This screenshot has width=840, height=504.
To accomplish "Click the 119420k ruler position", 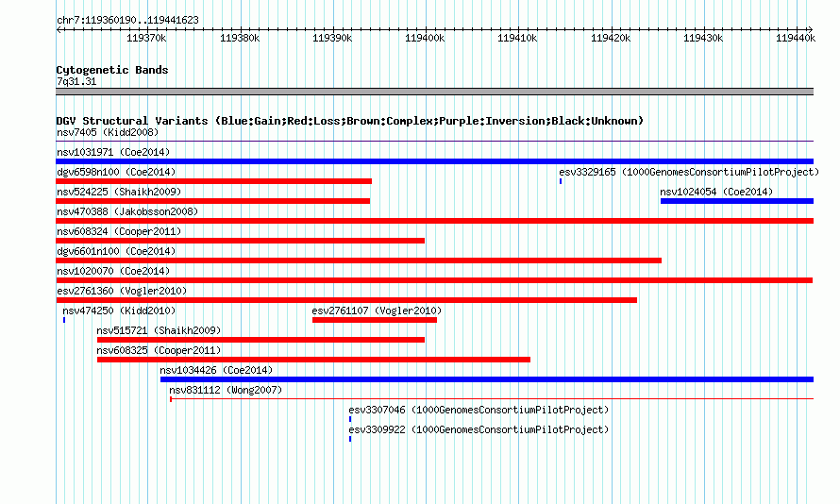I will click(x=611, y=38).
